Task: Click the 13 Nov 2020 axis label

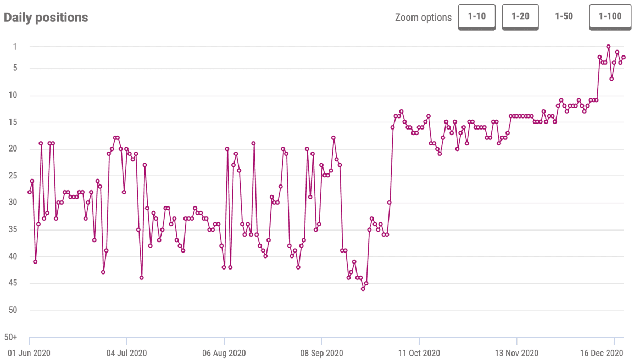Action: 516,353
